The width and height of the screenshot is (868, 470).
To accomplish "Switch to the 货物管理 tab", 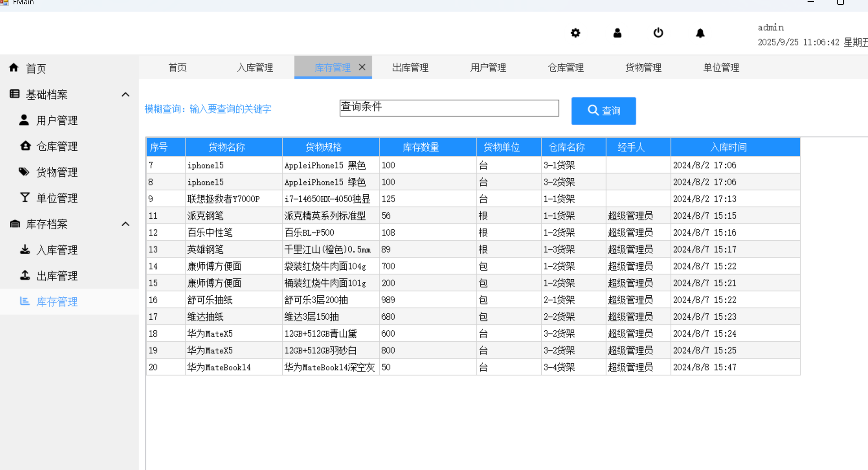I will (x=643, y=67).
